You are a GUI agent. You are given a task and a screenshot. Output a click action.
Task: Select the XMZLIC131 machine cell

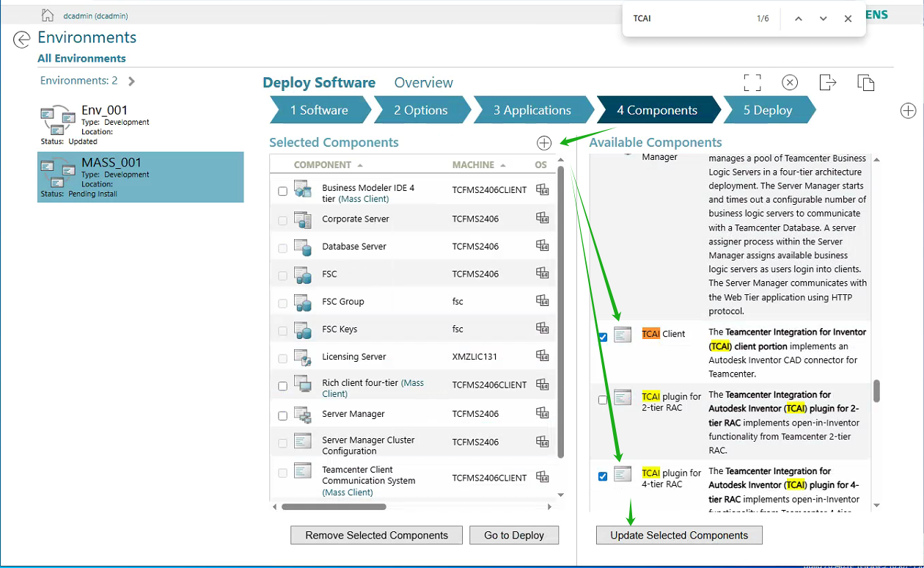point(474,357)
